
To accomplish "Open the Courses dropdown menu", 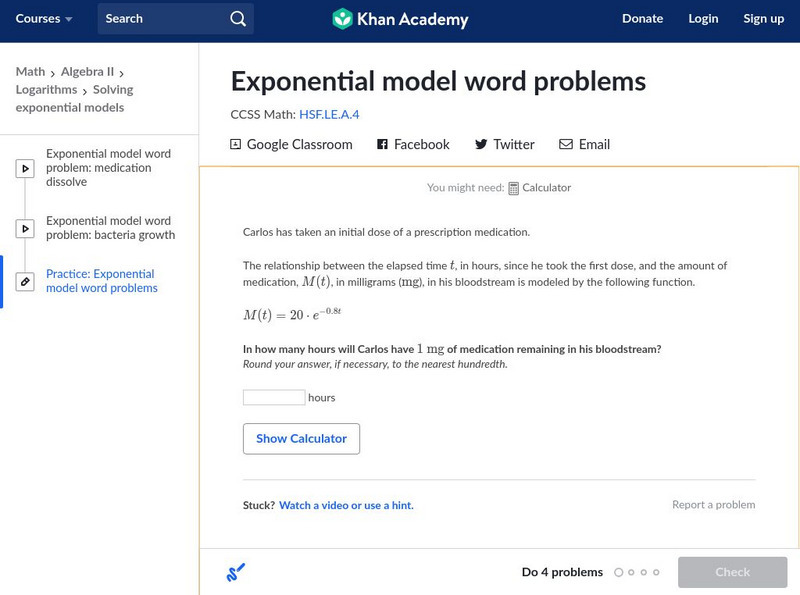I will (44, 19).
